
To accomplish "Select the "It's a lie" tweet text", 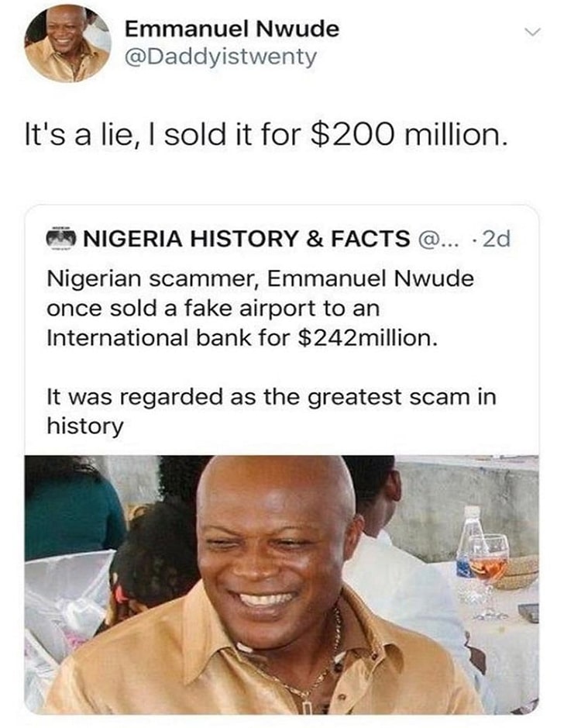I will 266,135.
